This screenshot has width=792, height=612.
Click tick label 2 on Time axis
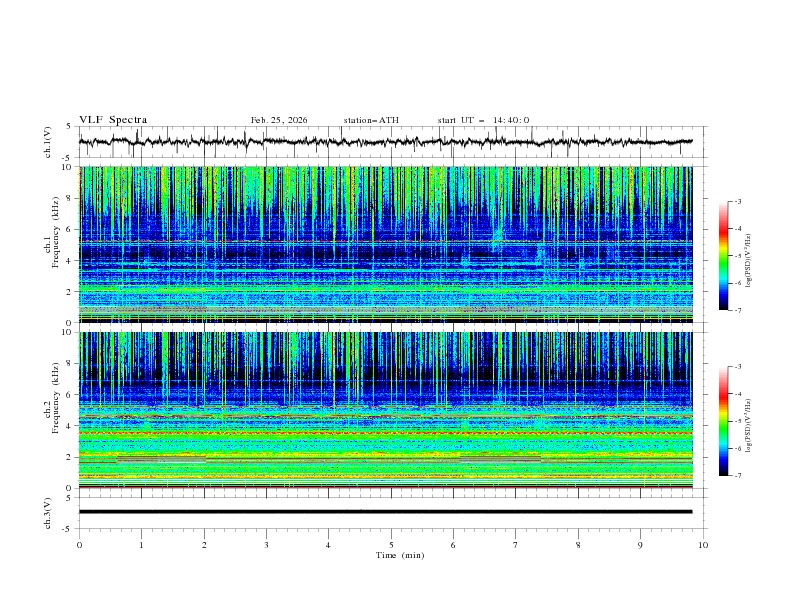coord(204,545)
